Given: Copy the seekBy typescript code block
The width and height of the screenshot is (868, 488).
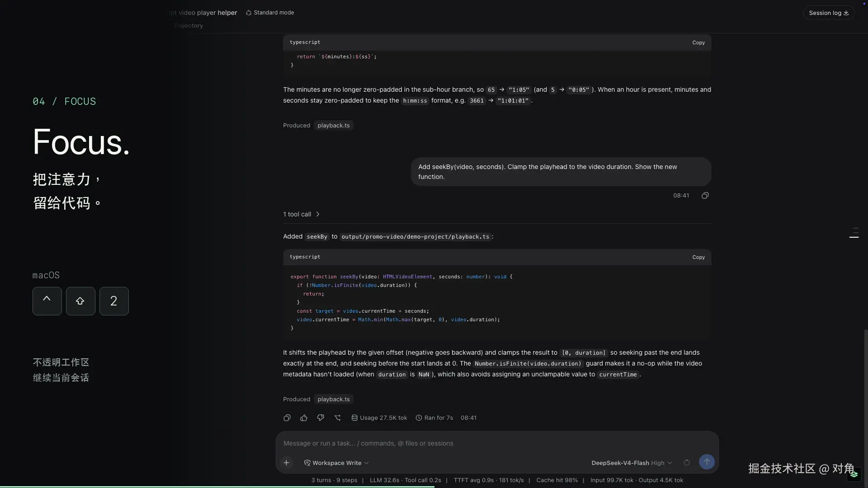Looking at the screenshot, I should 698,257.
